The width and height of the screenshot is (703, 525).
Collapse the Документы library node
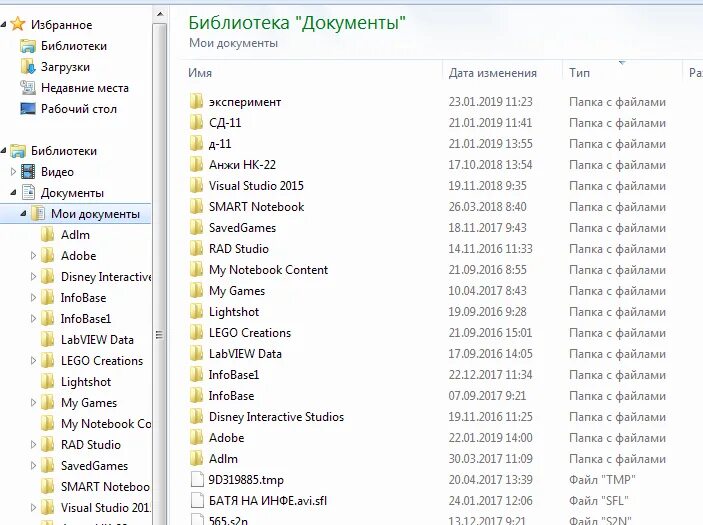pos(13,193)
